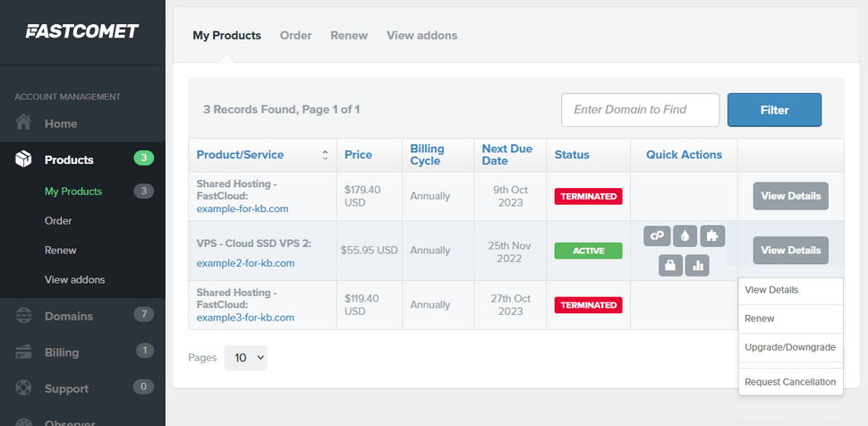Click the Account Management heading
868x426 pixels.
pos(67,97)
